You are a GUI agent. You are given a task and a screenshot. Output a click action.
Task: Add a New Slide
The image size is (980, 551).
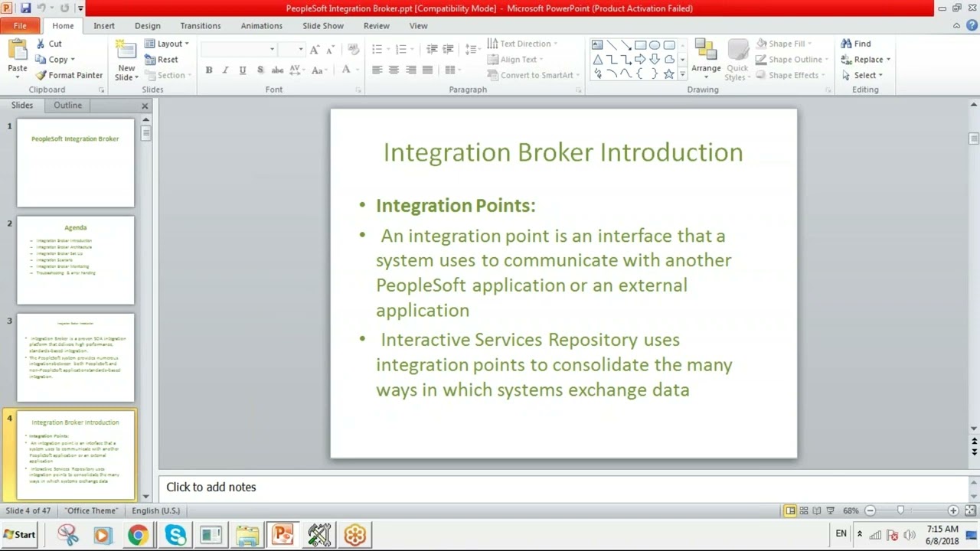coord(126,60)
